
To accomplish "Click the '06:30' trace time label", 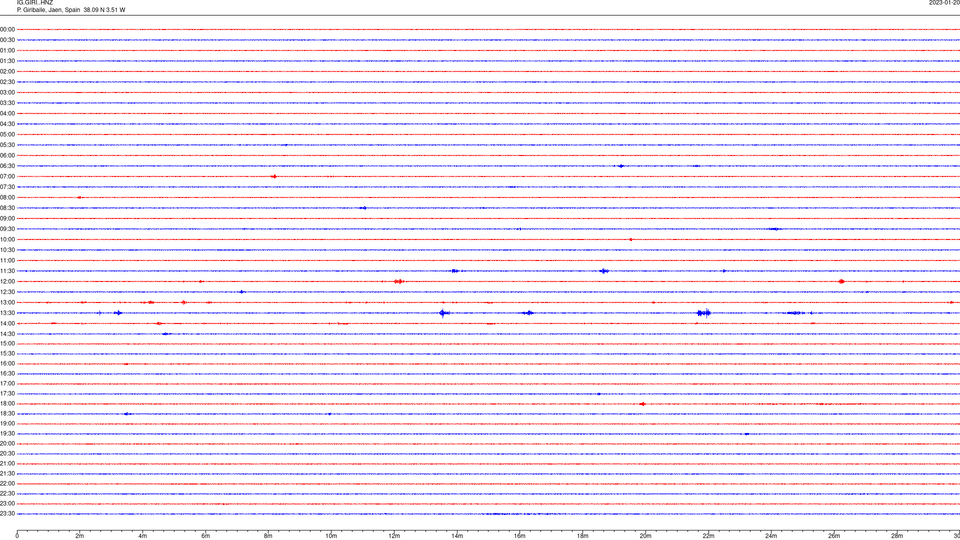I will 7,166.
